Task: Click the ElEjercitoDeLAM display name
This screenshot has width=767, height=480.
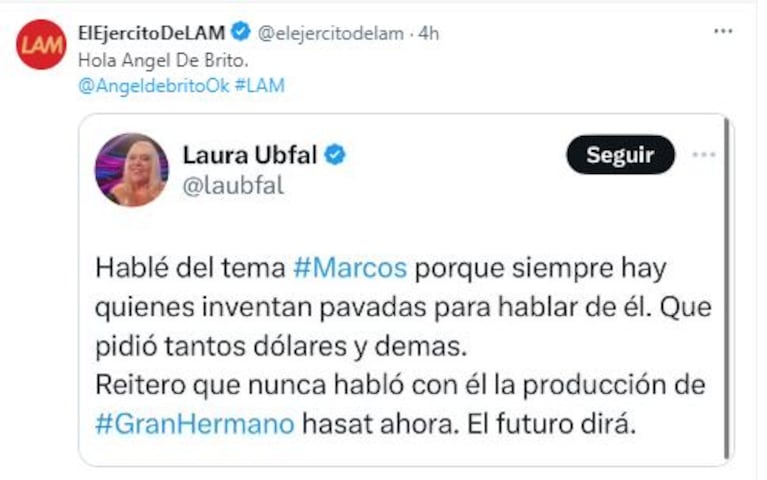Action: pyautogui.click(x=152, y=33)
